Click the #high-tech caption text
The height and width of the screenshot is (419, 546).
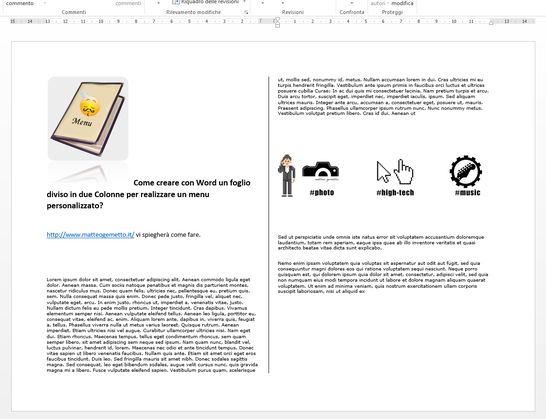click(395, 193)
